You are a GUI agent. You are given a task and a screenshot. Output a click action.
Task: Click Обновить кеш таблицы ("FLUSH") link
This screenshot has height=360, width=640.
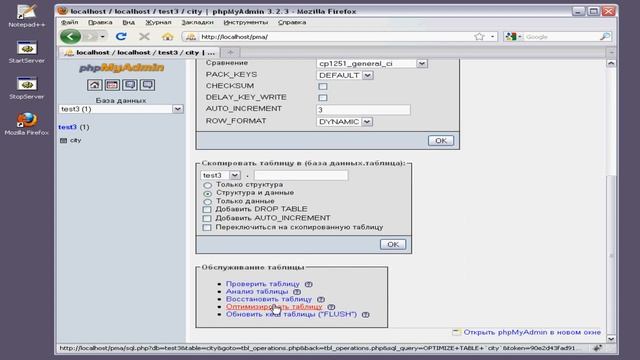(x=291, y=315)
